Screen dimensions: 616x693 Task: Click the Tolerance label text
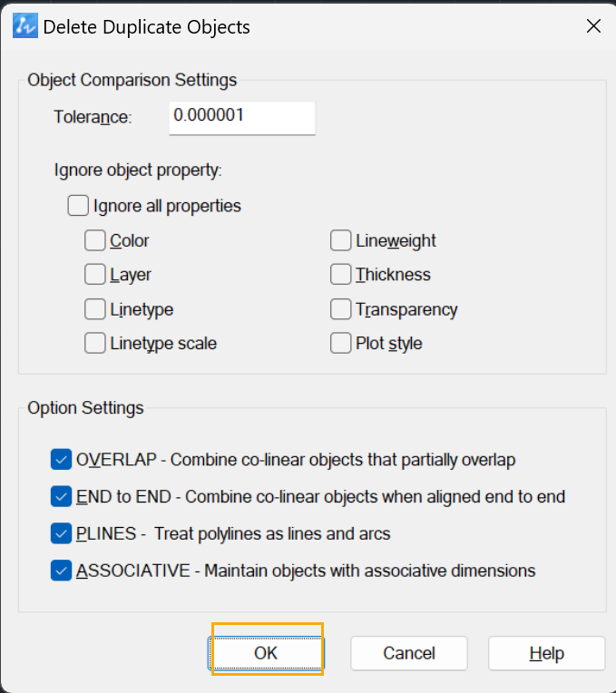point(93,117)
